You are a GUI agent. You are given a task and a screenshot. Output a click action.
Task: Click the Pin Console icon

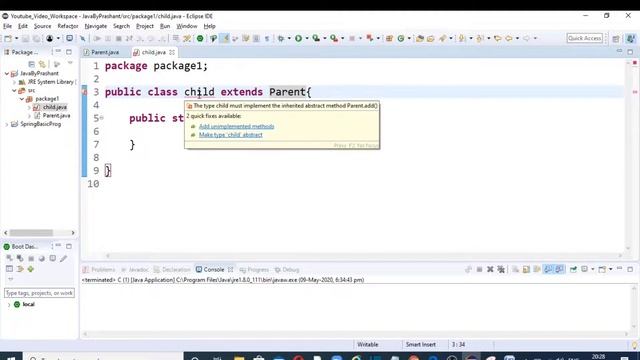(573, 269)
